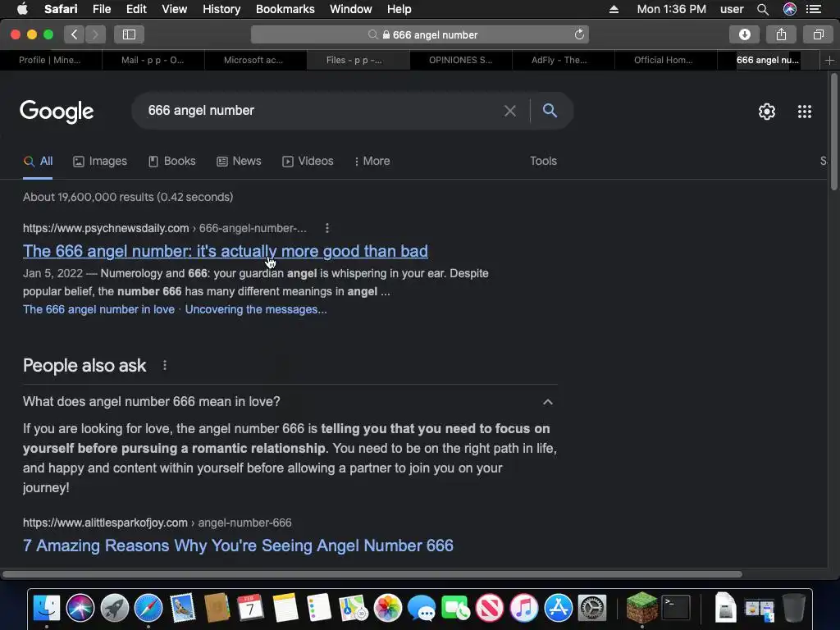This screenshot has height=630, width=840.
Task: Launch Finder from the dock
Action: click(47, 608)
